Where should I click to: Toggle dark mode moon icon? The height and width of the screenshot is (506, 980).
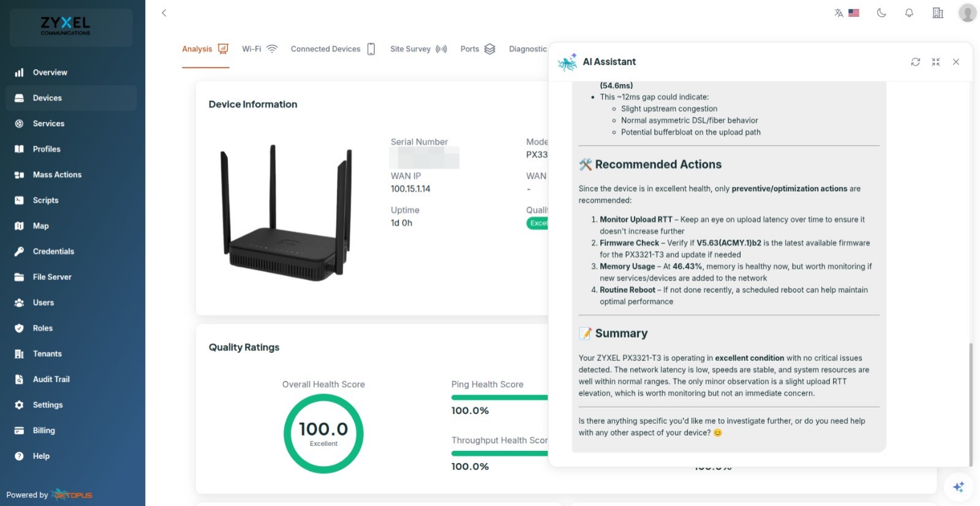click(881, 13)
